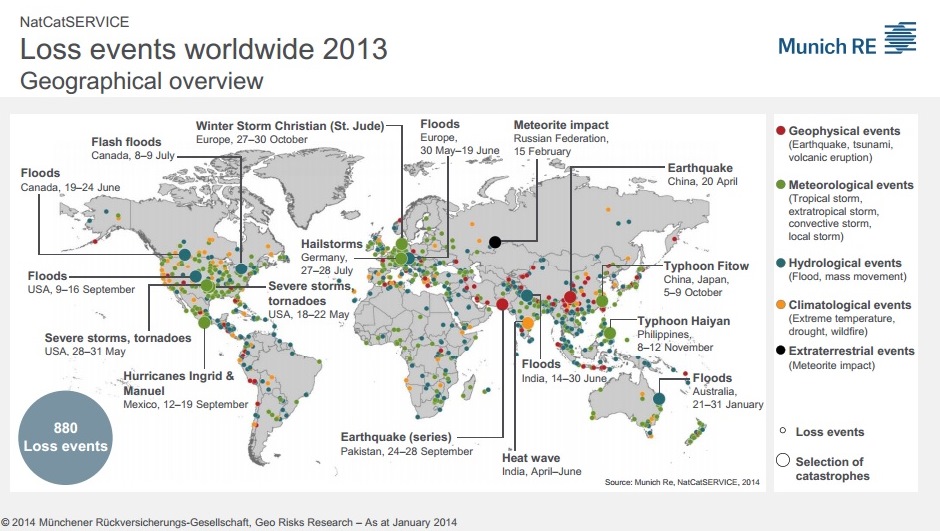
Task: Click the 'Extraterrestrial events' legend label
Action: pos(851,351)
